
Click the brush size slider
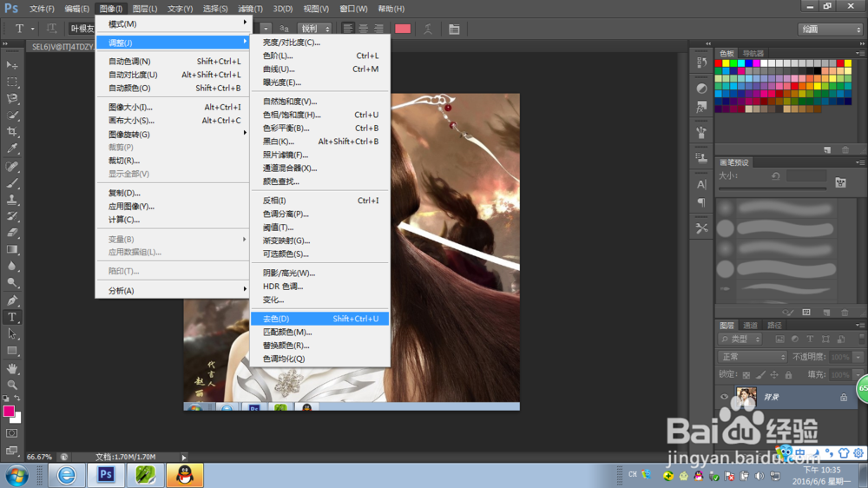pyautogui.click(x=773, y=189)
